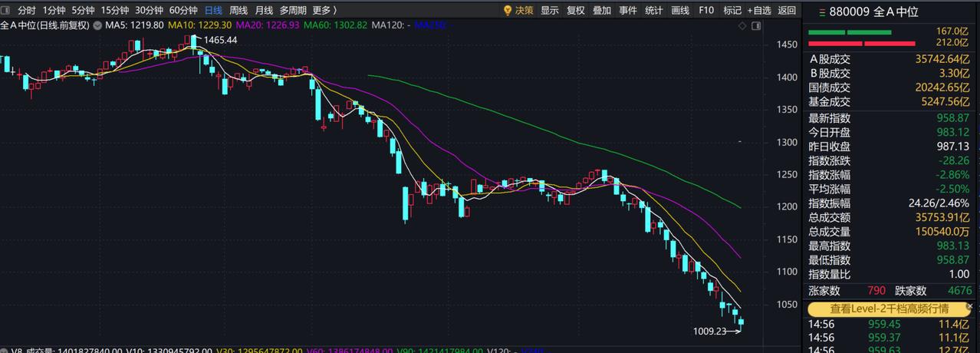The height and width of the screenshot is (353, 980).
Task: Open the 画线 drawing tools
Action: pos(680,11)
